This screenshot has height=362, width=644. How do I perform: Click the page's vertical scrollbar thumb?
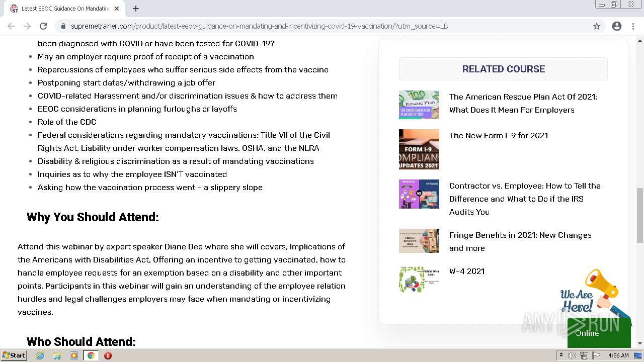pyautogui.click(x=640, y=209)
